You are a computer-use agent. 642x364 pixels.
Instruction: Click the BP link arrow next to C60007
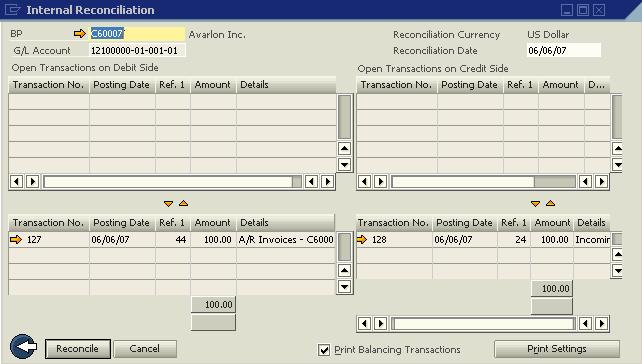pyautogui.click(x=79, y=34)
